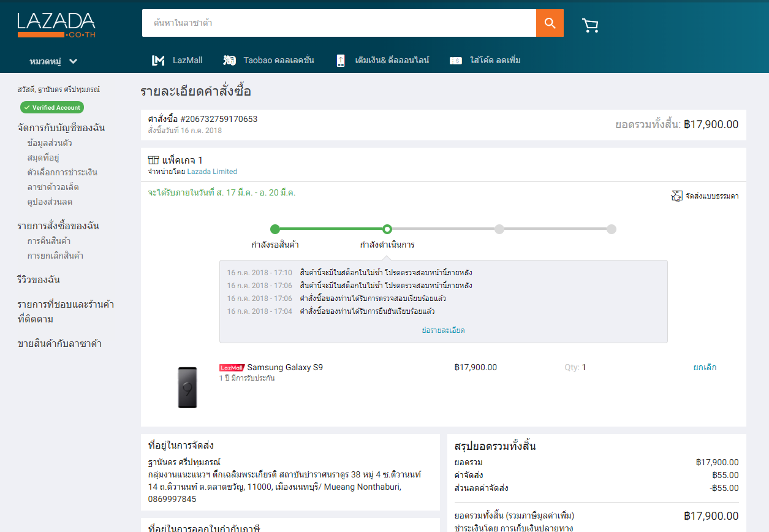Click the last grey progress step dot
Image resolution: width=769 pixels, height=532 pixels.
(x=612, y=229)
